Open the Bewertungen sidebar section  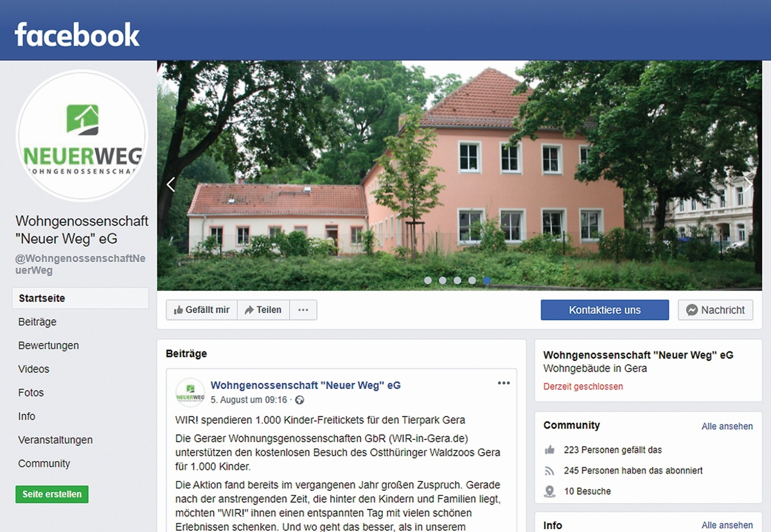[x=49, y=346]
